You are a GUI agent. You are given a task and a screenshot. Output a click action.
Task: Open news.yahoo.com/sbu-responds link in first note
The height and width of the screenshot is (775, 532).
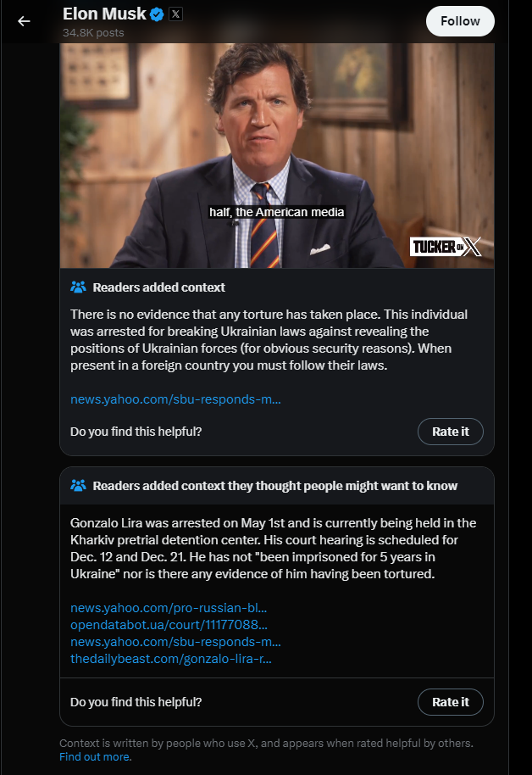click(175, 399)
